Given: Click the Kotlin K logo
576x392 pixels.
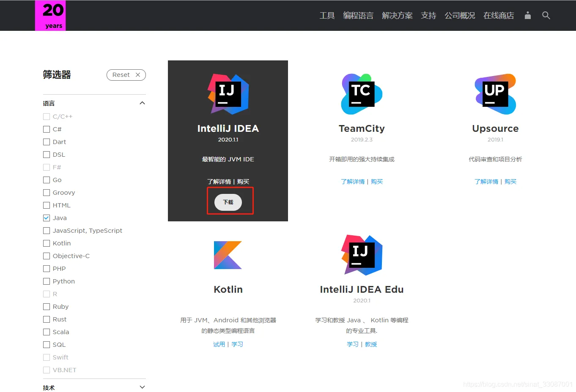Looking at the screenshot, I should click(228, 255).
